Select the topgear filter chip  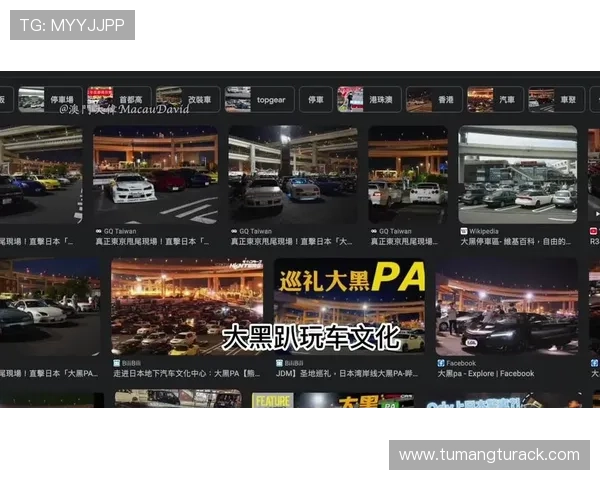pos(259,100)
